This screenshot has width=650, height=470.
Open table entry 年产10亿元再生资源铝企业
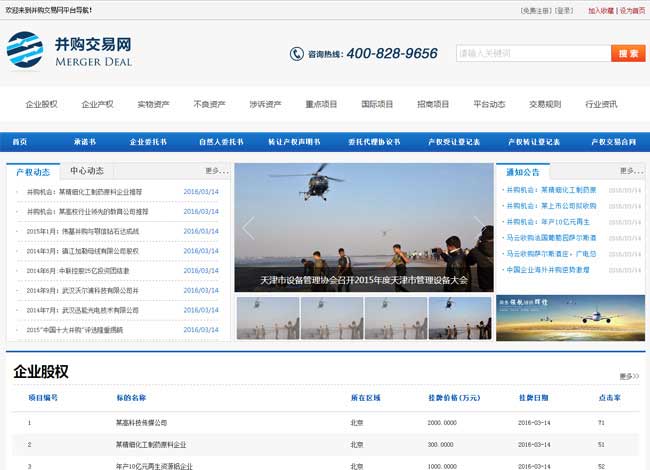154,466
